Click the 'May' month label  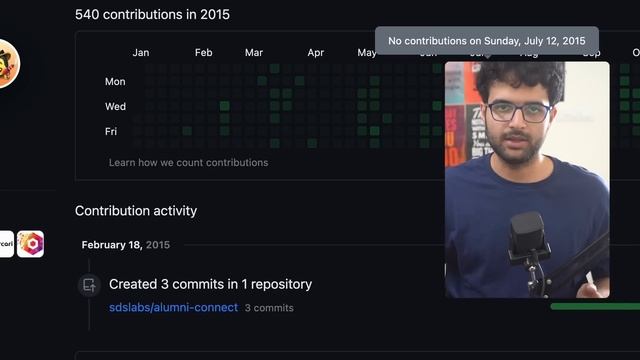(367, 53)
